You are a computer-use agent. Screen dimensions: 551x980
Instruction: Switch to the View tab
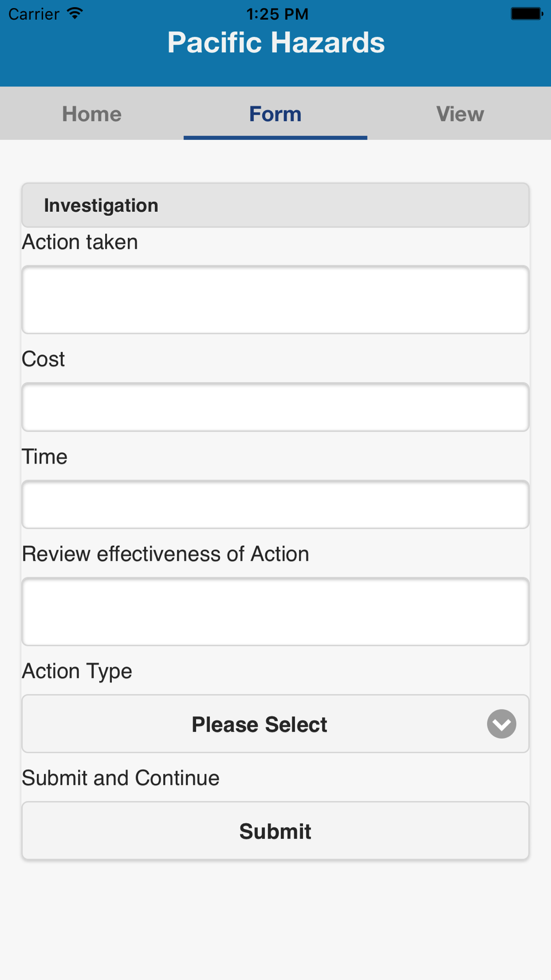click(x=460, y=114)
